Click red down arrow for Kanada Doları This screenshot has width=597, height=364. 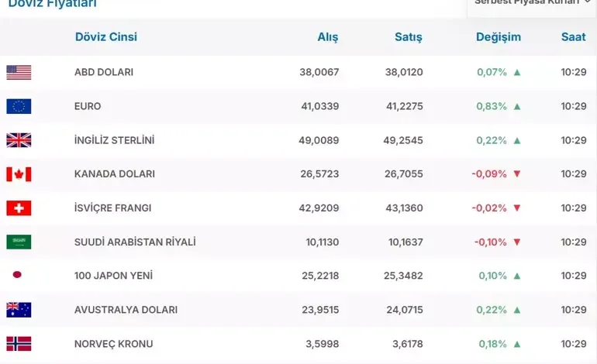(x=517, y=173)
